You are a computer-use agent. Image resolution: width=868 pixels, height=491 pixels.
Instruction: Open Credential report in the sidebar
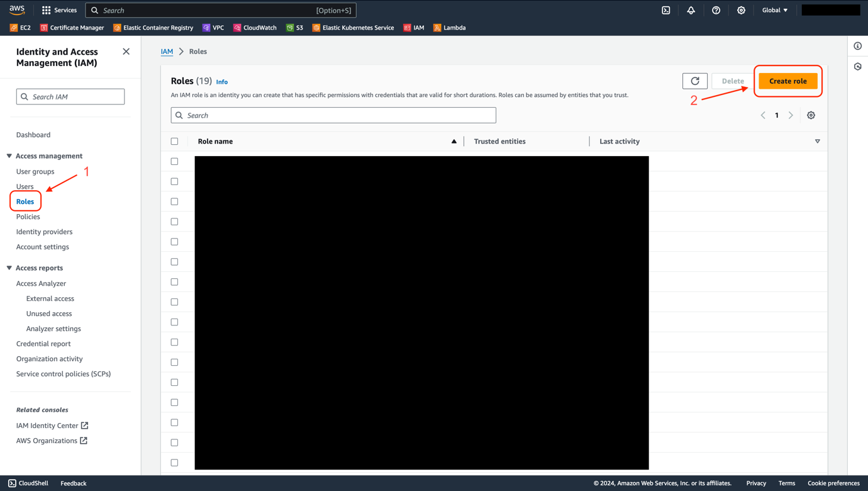tap(43, 344)
